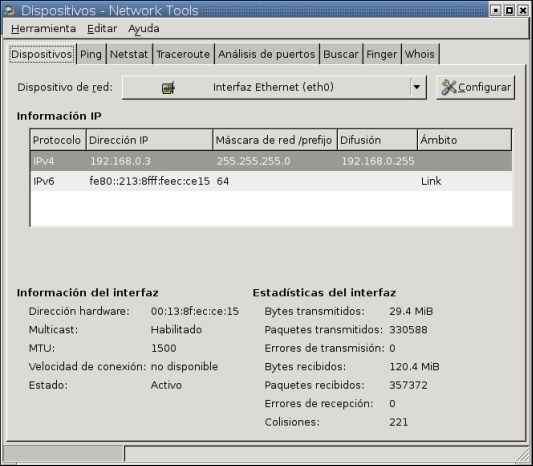Screen dimensions: 533x466
Task: Switch to the Finger tab
Action: click(x=382, y=54)
